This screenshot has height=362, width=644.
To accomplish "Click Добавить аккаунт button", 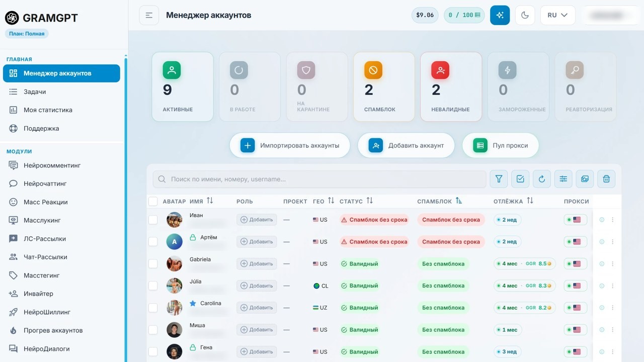I will click(406, 145).
